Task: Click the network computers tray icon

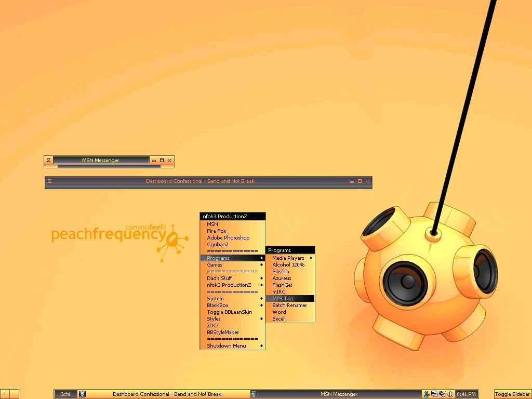Action: (x=434, y=394)
